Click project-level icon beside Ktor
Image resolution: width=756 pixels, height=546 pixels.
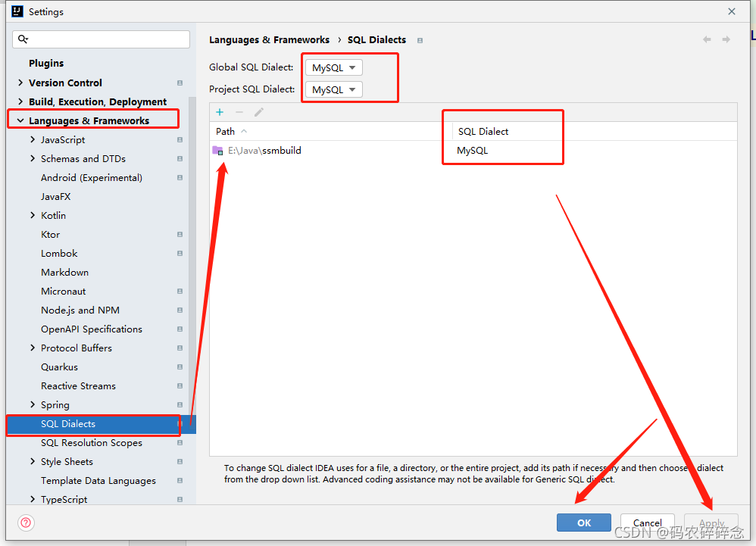(x=180, y=234)
